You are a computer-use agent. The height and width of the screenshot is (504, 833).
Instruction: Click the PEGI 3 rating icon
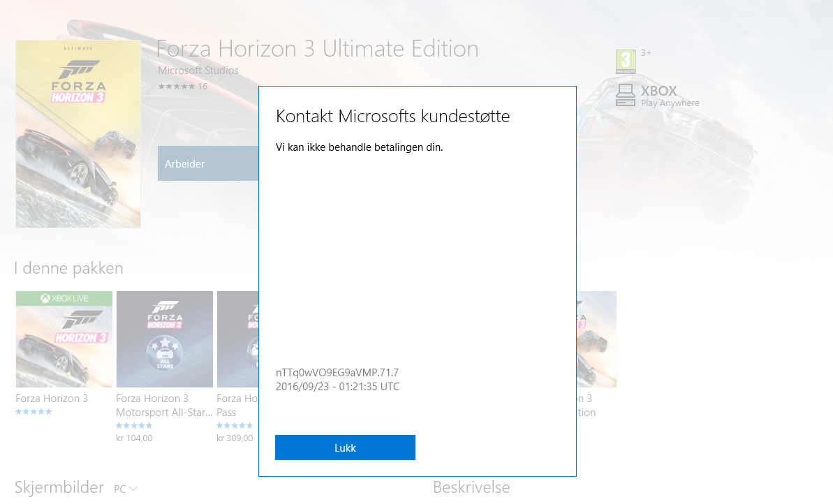click(x=626, y=61)
